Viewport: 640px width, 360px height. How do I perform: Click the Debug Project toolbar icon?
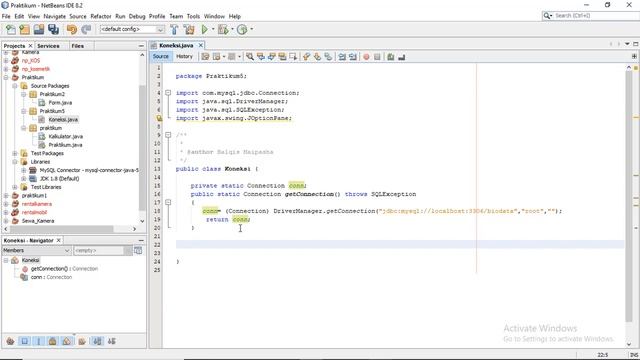click(223, 29)
